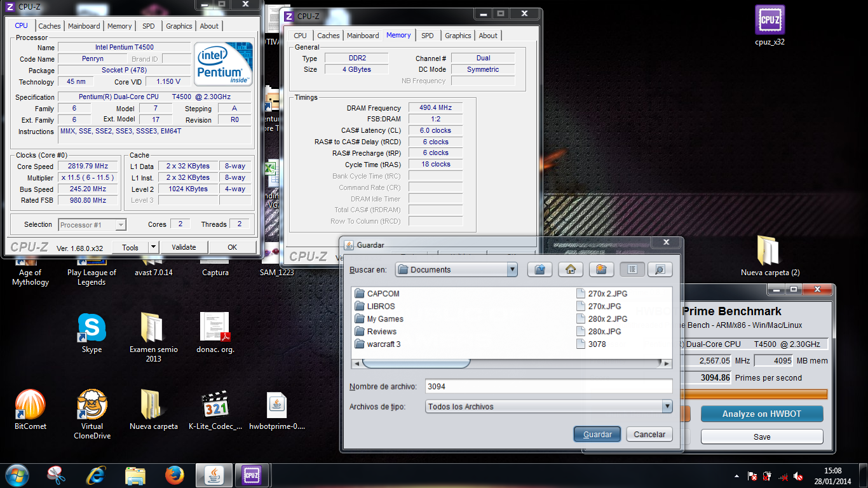Open the taskbar clock showing 15:08

tap(832, 476)
